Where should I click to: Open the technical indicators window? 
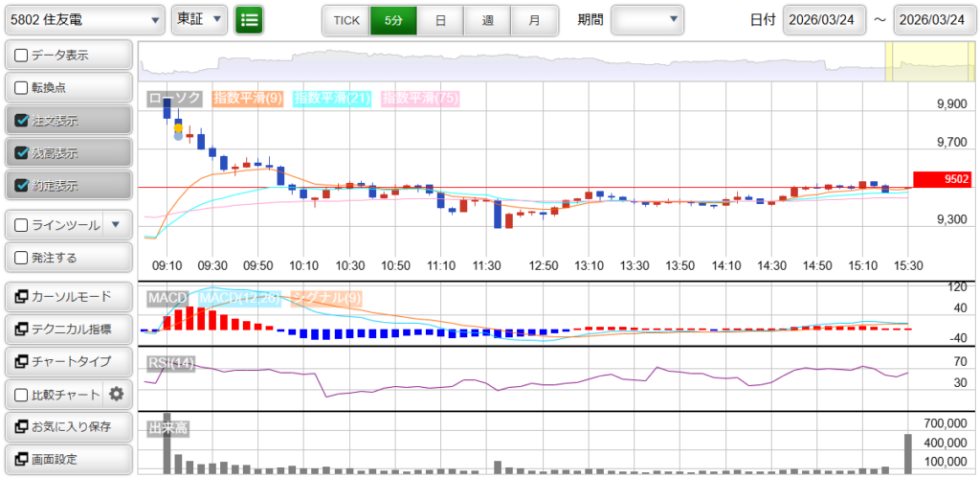(67, 330)
